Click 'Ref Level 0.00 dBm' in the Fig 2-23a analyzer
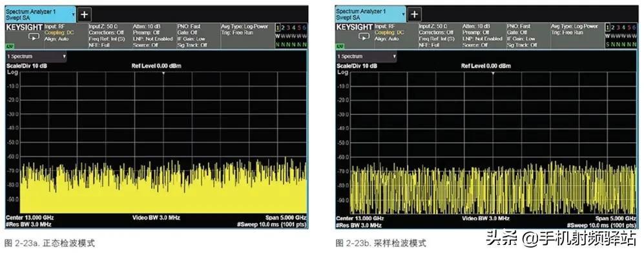 (156, 66)
